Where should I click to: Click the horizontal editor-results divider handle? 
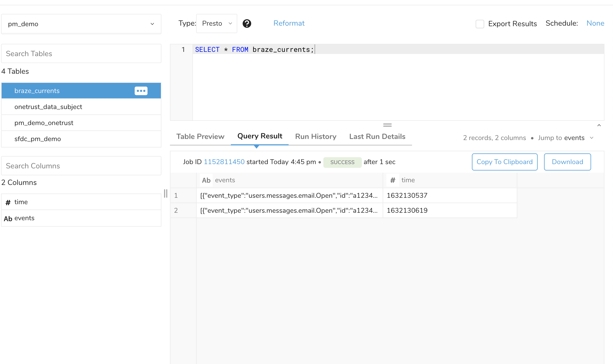pos(387,125)
